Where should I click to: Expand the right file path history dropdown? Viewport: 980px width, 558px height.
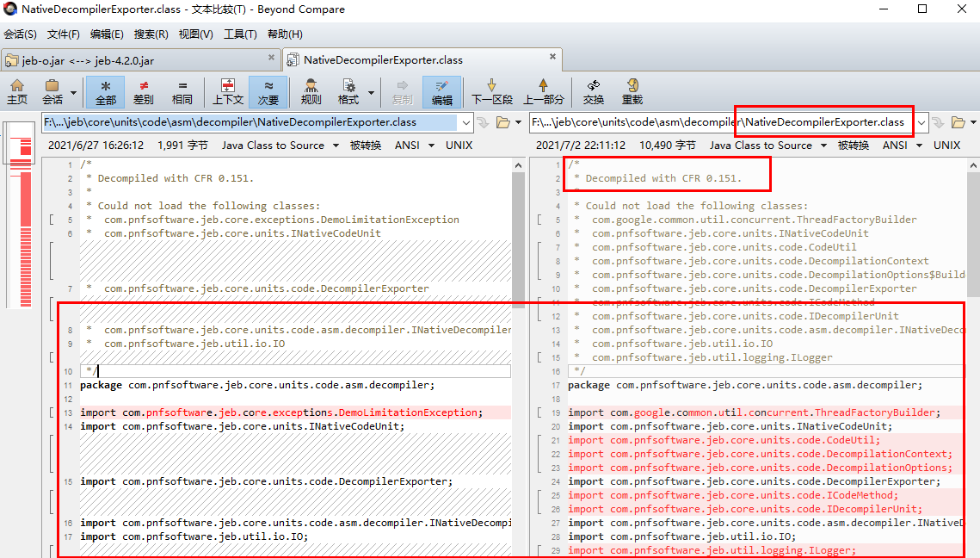point(921,122)
